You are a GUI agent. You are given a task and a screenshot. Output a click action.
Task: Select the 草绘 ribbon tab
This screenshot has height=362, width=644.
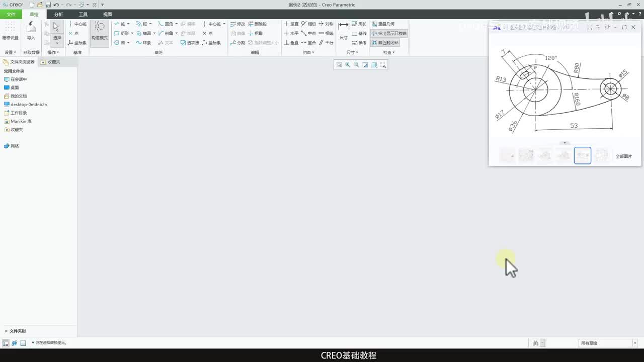pos(34,15)
